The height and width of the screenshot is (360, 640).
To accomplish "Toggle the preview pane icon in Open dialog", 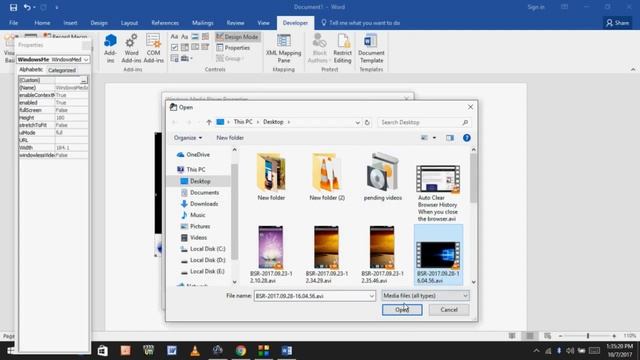I will [x=450, y=138].
